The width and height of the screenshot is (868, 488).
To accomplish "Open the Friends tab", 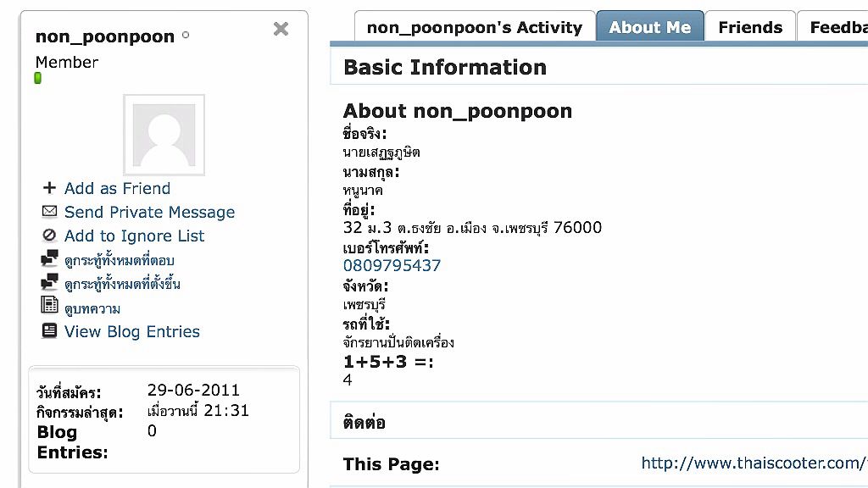I will [750, 27].
